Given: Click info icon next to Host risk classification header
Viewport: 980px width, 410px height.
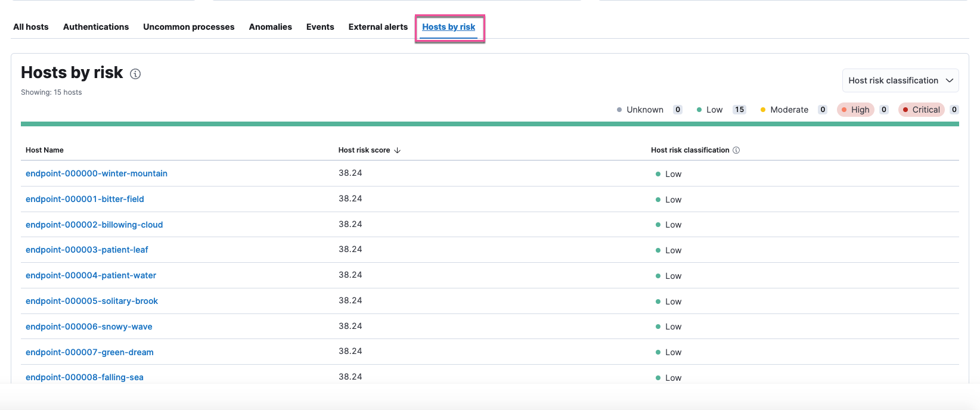Looking at the screenshot, I should [736, 150].
